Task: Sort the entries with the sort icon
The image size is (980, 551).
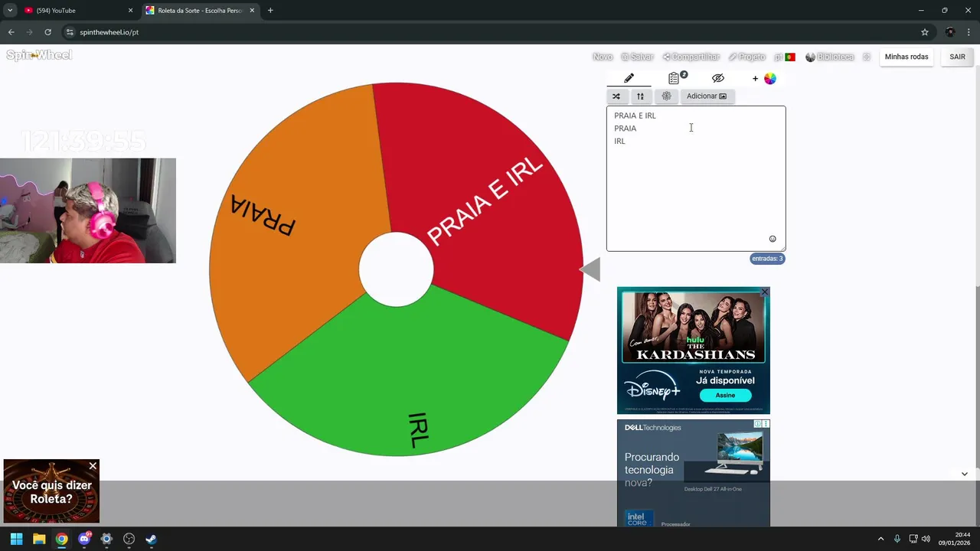Action: pyautogui.click(x=640, y=96)
